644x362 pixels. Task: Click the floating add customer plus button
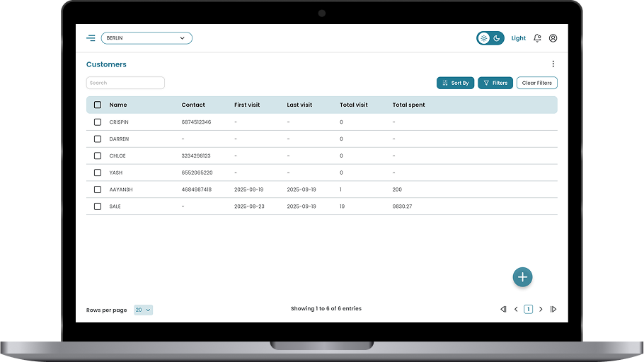click(x=522, y=277)
